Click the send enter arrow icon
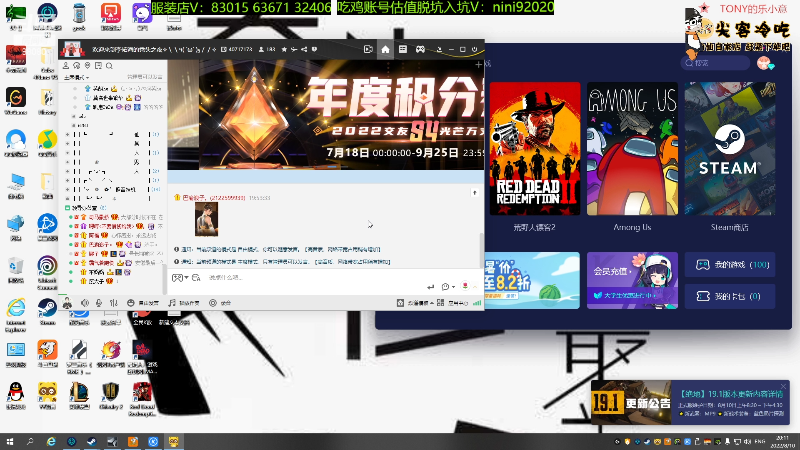The image size is (800, 450). point(430,287)
